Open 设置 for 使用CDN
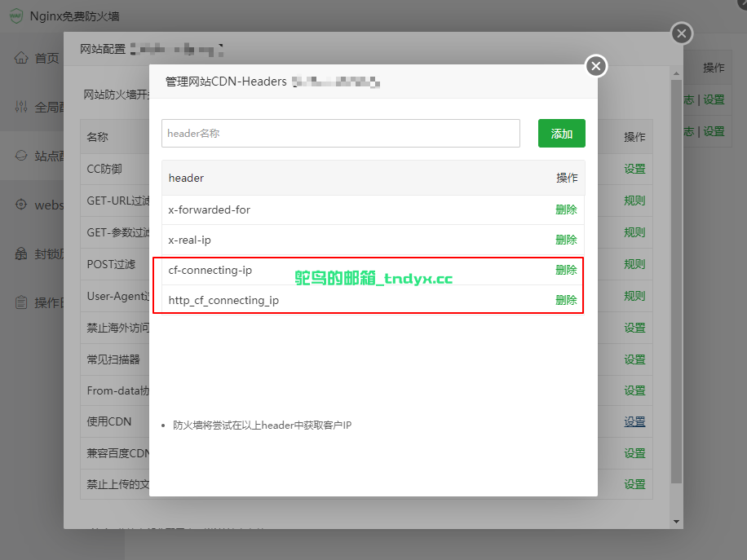 tap(634, 421)
